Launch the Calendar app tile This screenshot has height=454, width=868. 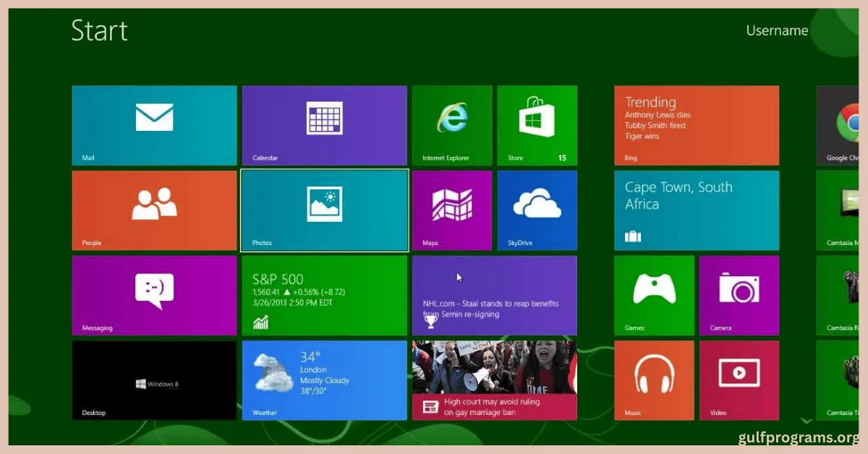(324, 125)
